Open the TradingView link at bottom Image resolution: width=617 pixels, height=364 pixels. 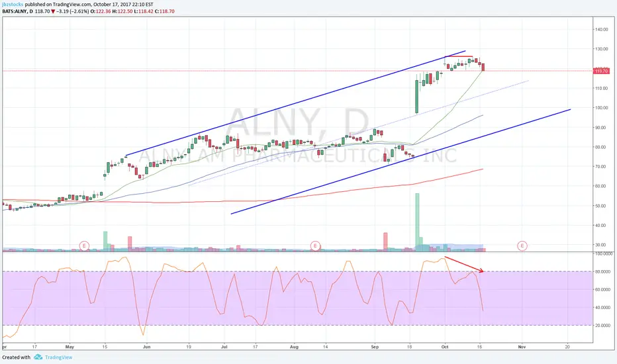click(59, 357)
